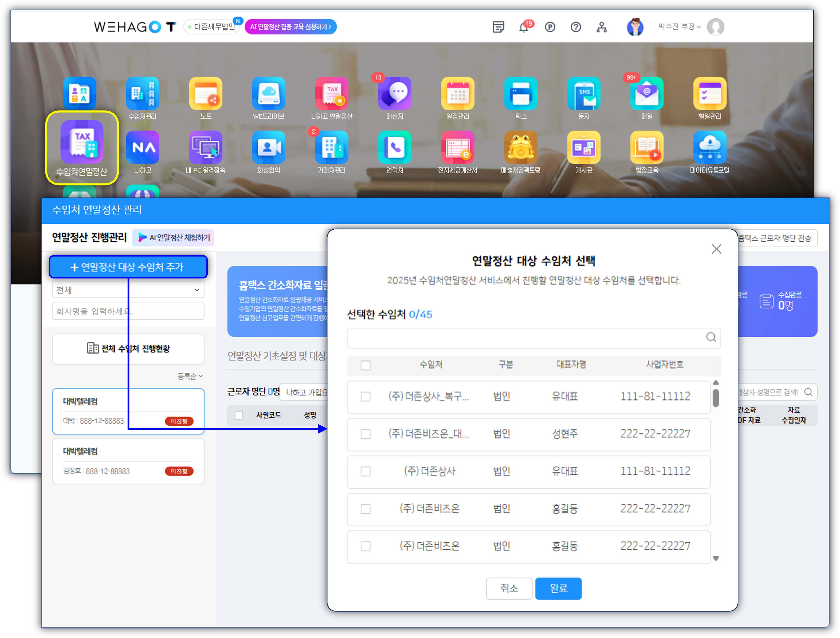Viewport: 840px width, 638px height.
Task: Expand the 전체 filter dropdown
Action: tap(128, 290)
